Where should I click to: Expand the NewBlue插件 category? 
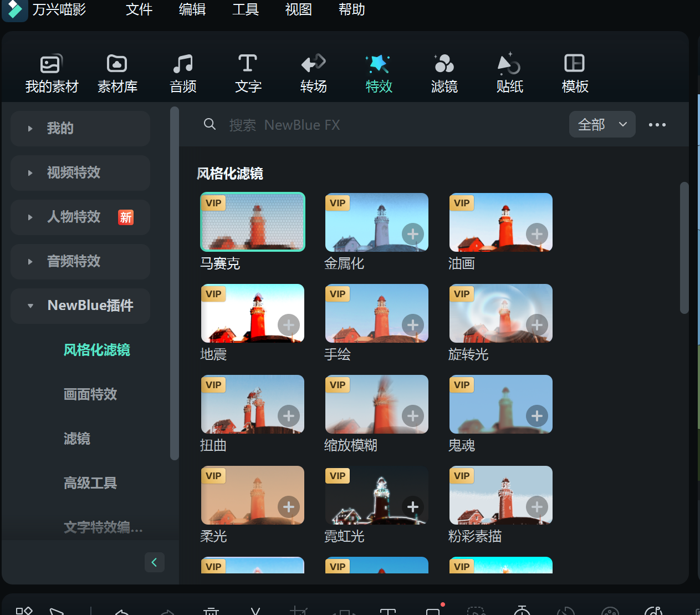(x=80, y=306)
